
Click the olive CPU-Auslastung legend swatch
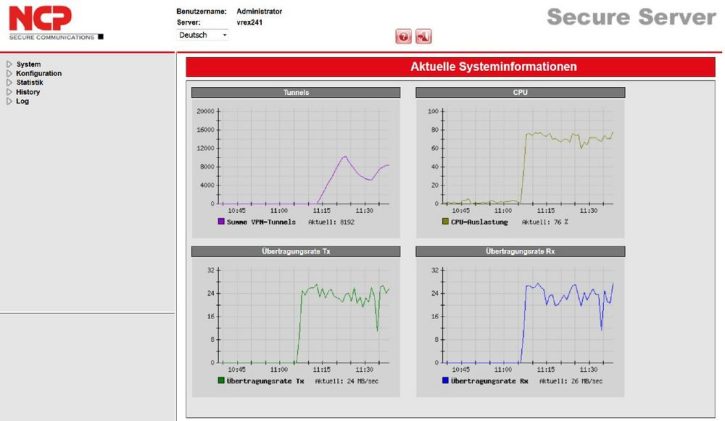pos(445,222)
